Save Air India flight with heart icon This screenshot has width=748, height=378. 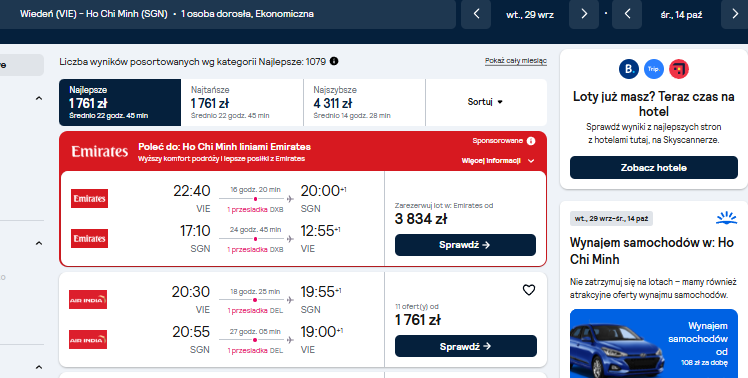[x=529, y=290]
